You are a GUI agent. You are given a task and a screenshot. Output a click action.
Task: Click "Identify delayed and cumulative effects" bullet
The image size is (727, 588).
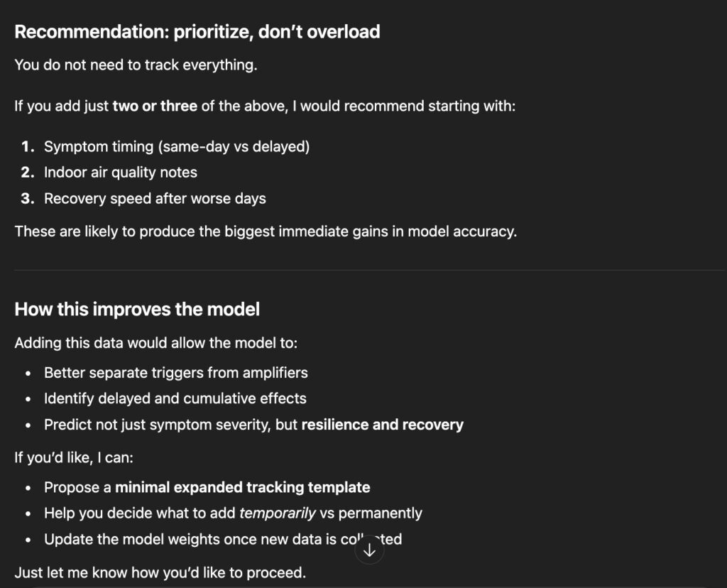coord(175,398)
